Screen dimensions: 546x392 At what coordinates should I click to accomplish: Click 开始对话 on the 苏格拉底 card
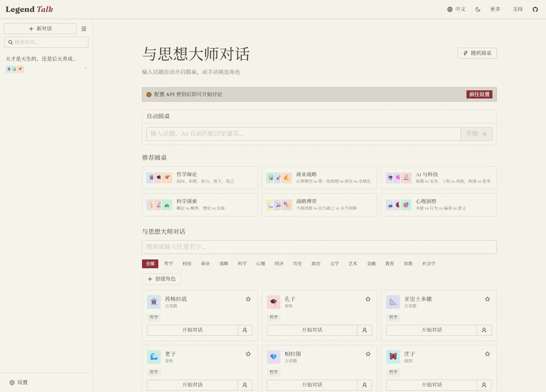pos(192,330)
